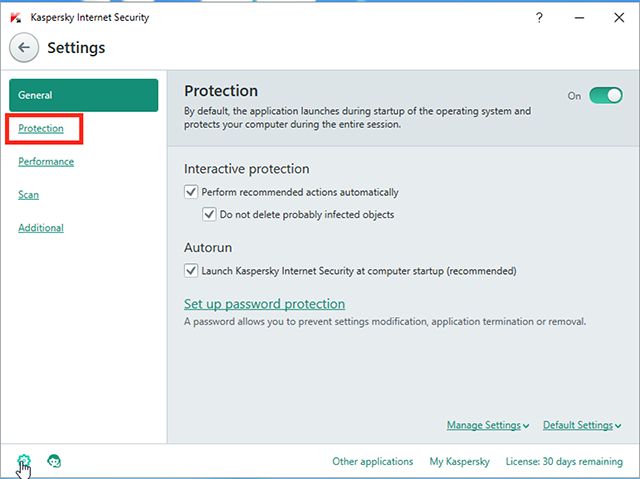The image size is (640, 479).
Task: Click the Kaspersky logo icon
Action: click(16, 18)
